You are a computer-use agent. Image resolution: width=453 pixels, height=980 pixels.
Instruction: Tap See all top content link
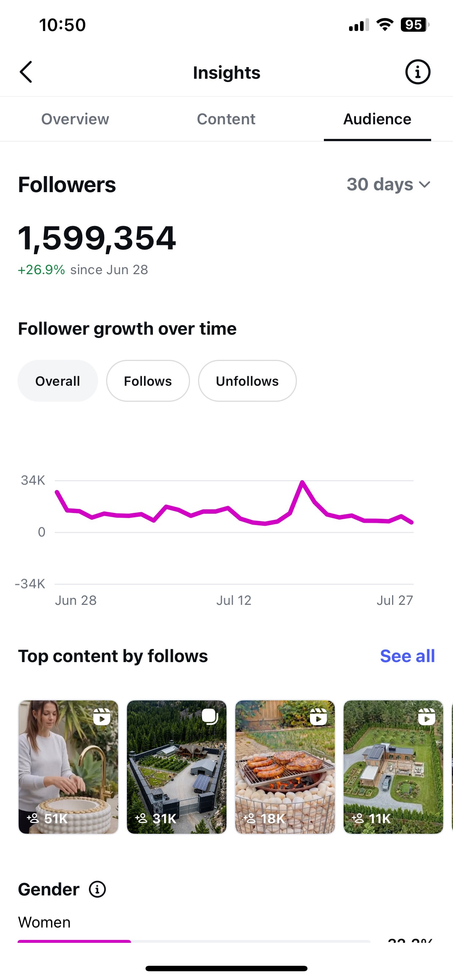coord(407,656)
